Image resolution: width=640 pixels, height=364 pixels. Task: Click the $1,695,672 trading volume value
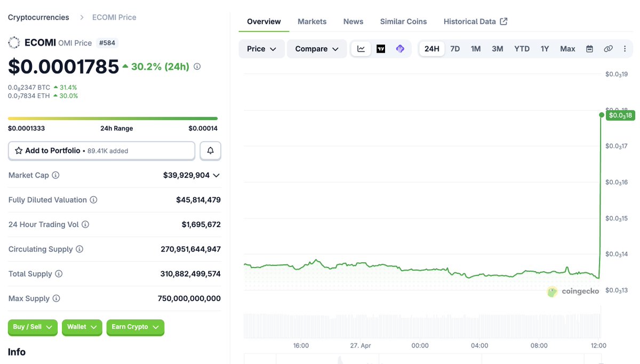(x=201, y=224)
